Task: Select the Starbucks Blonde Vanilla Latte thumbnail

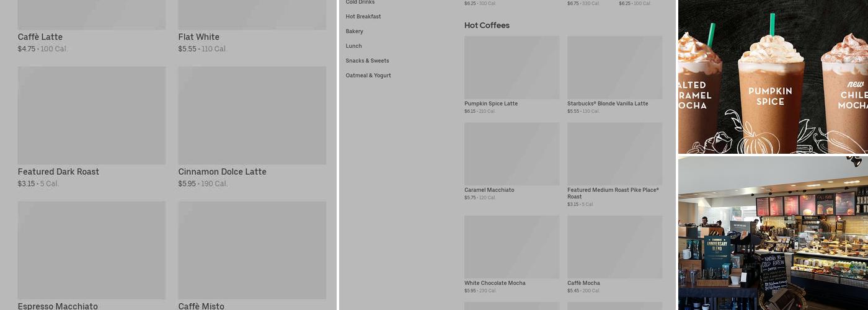Action: click(614, 68)
